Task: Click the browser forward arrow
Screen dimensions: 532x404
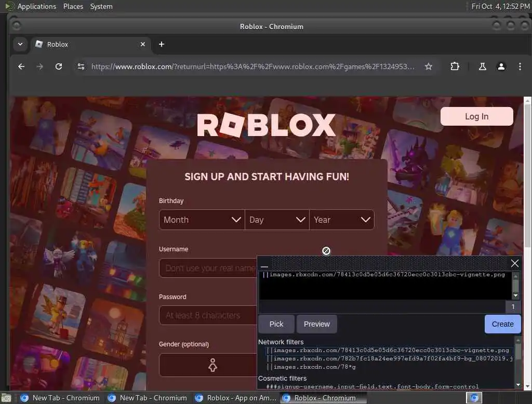Action: pos(39,66)
